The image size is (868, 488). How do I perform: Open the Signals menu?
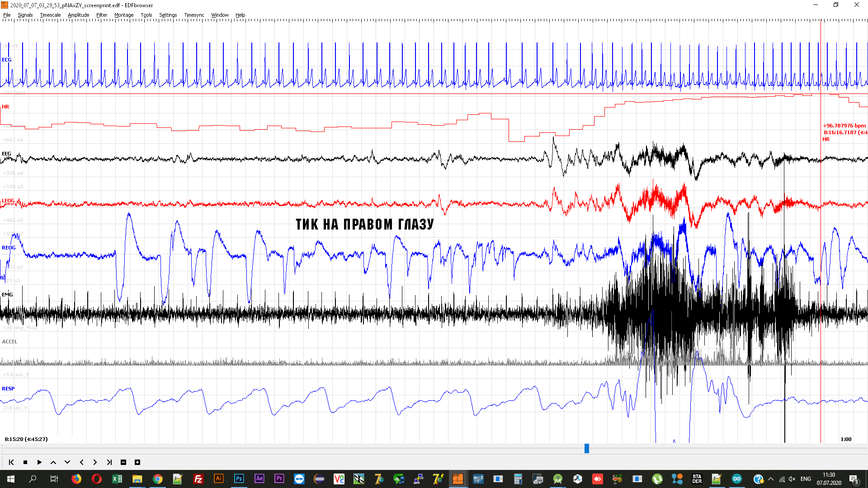coord(25,15)
